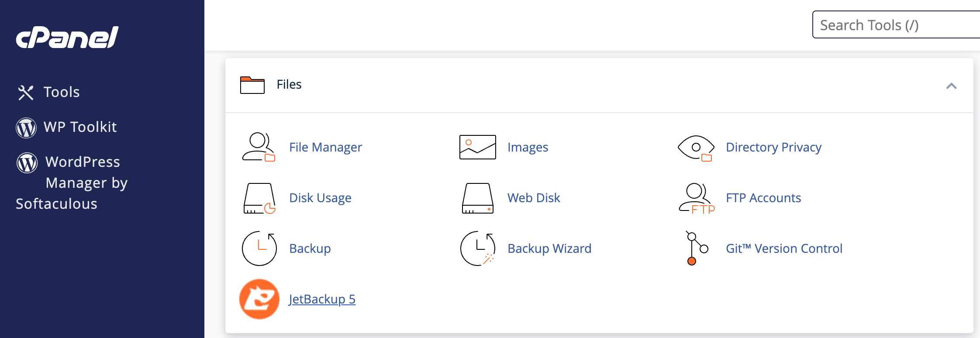Open the Images tool icon
The image size is (980, 338).
pyautogui.click(x=477, y=147)
